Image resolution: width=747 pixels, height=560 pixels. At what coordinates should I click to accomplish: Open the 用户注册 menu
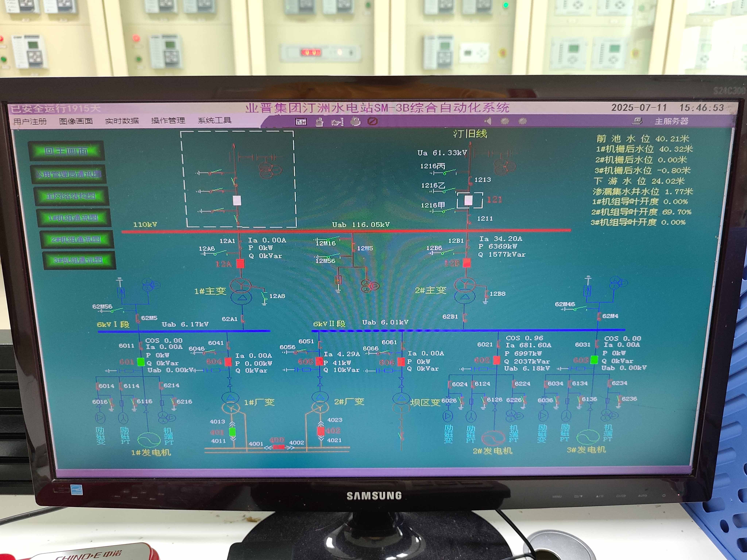pyautogui.click(x=30, y=121)
